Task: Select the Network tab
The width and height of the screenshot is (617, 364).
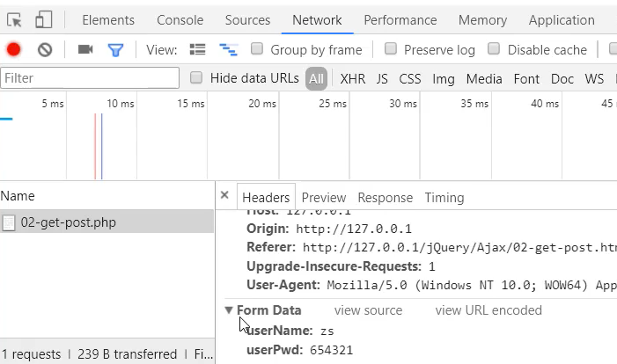Action: [317, 20]
